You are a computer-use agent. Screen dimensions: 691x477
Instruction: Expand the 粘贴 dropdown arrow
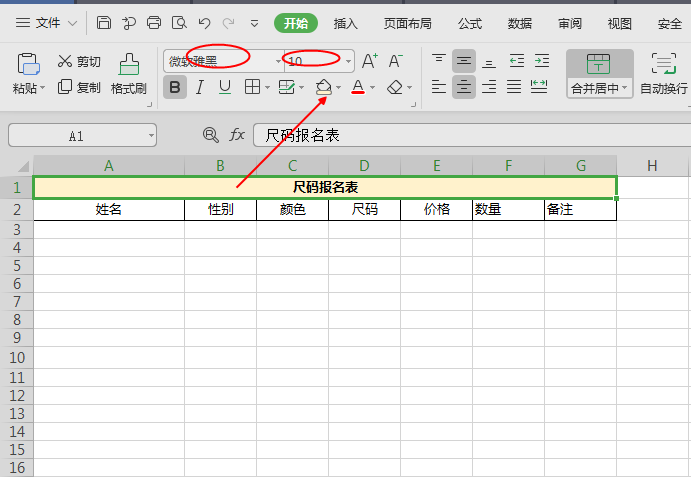click(x=43, y=88)
